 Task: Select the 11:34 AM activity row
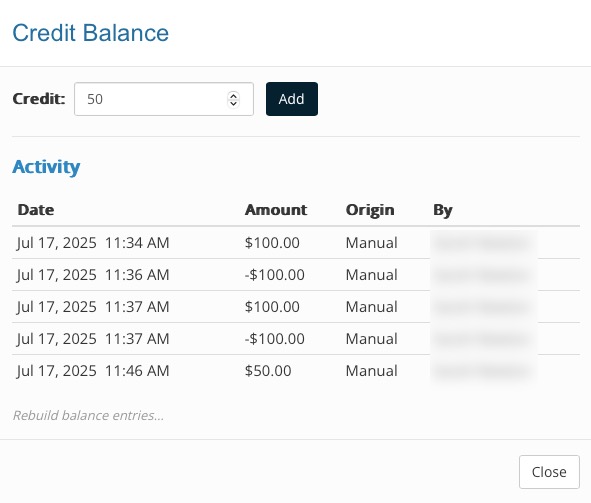(x=296, y=243)
